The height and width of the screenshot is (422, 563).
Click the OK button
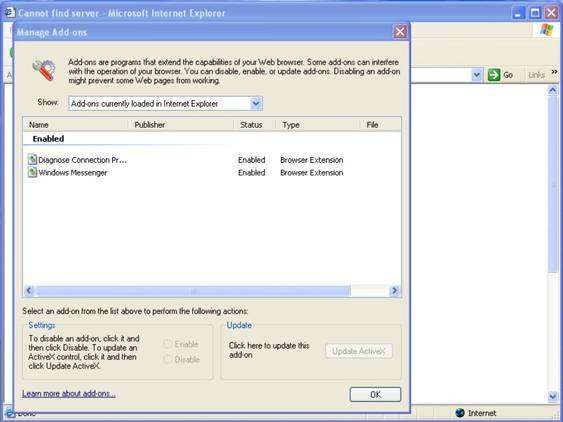375,394
